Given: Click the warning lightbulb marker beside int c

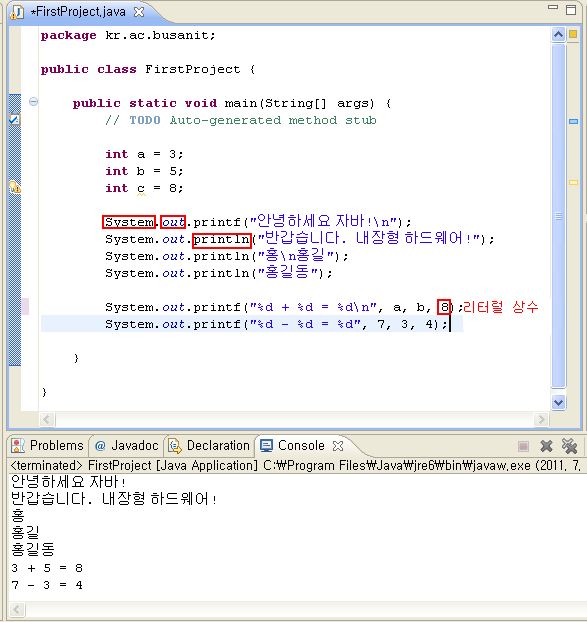Looking at the screenshot, I should click(x=15, y=187).
